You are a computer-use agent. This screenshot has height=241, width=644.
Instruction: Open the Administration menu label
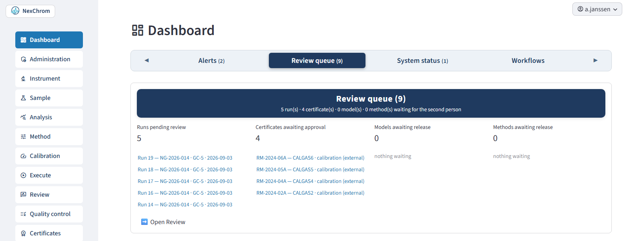(x=50, y=59)
